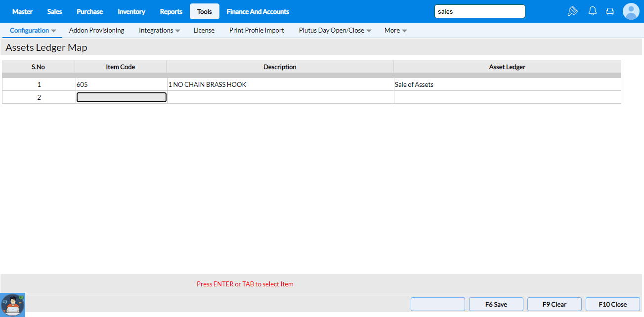Click serial number 1 cell

click(x=39, y=84)
